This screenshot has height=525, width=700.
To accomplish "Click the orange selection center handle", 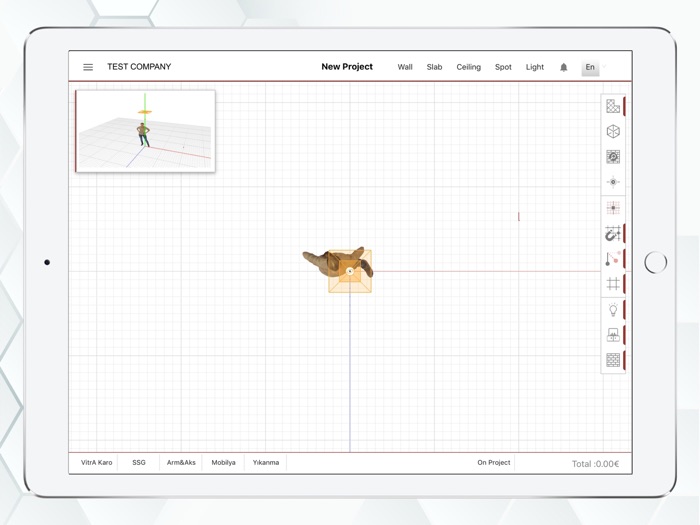I will (x=350, y=271).
